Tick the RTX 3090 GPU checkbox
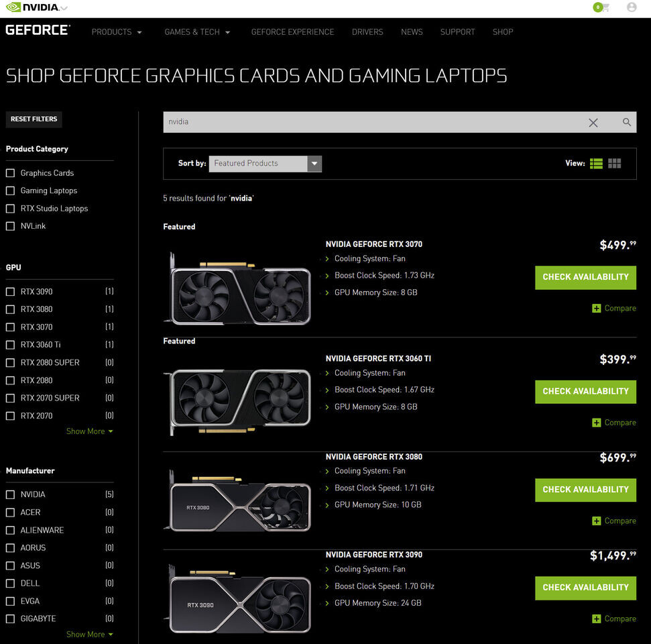Image resolution: width=651 pixels, height=644 pixels. (10, 292)
